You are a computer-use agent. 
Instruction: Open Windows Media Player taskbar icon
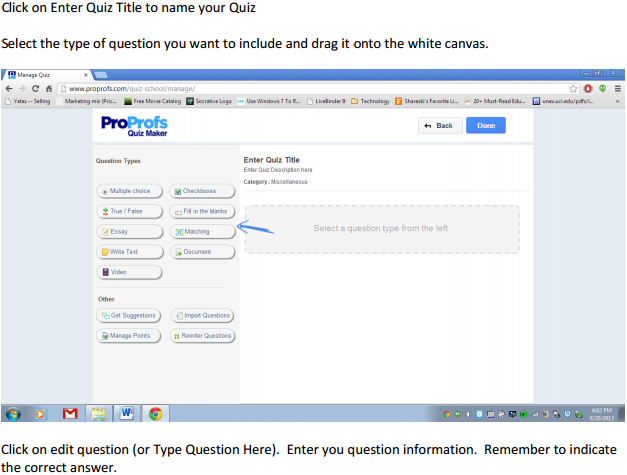point(40,414)
